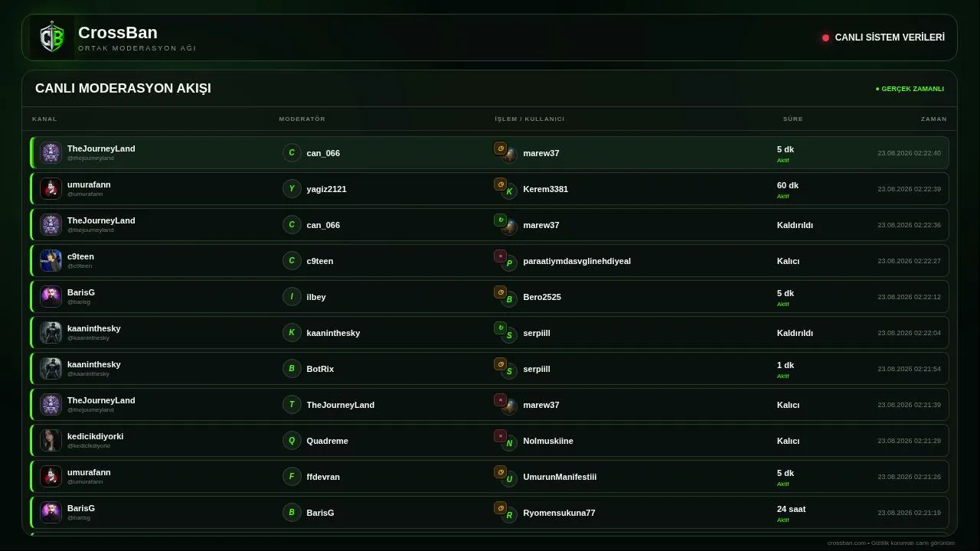Click the CANLI SİSTEM VERİLERİ status badge
Screen dimensions: 980x551
coord(884,37)
